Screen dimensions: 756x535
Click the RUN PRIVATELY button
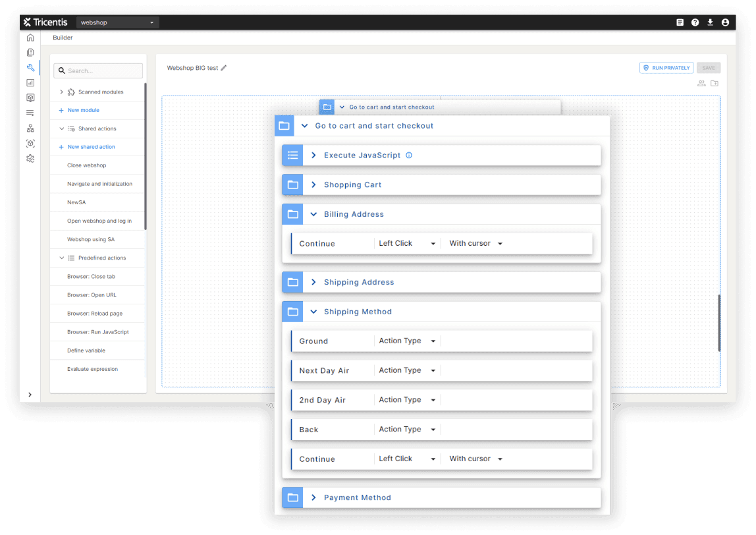click(x=666, y=68)
